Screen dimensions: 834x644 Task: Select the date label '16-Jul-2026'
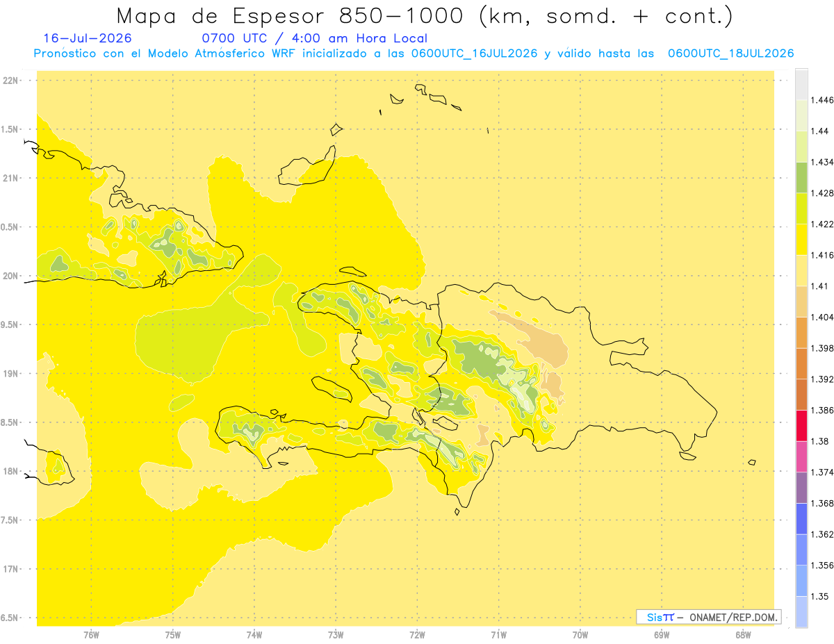click(x=88, y=39)
